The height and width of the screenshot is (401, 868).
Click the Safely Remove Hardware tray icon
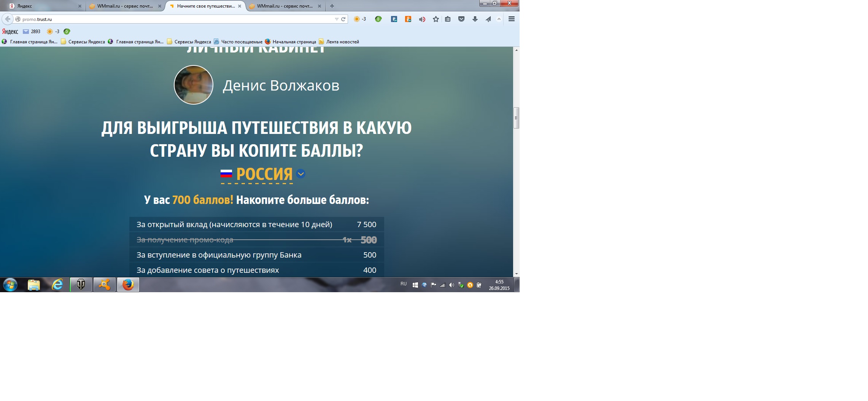[461, 285]
